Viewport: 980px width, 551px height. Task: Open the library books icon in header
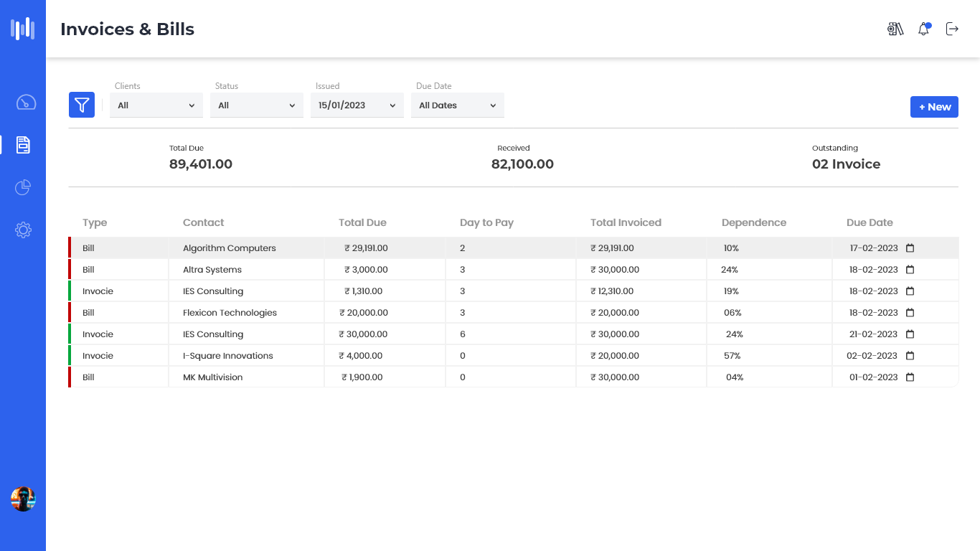tap(895, 29)
